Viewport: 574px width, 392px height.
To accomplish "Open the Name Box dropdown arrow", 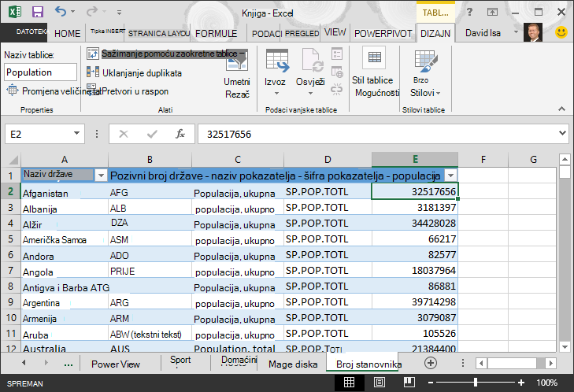I will [x=76, y=134].
